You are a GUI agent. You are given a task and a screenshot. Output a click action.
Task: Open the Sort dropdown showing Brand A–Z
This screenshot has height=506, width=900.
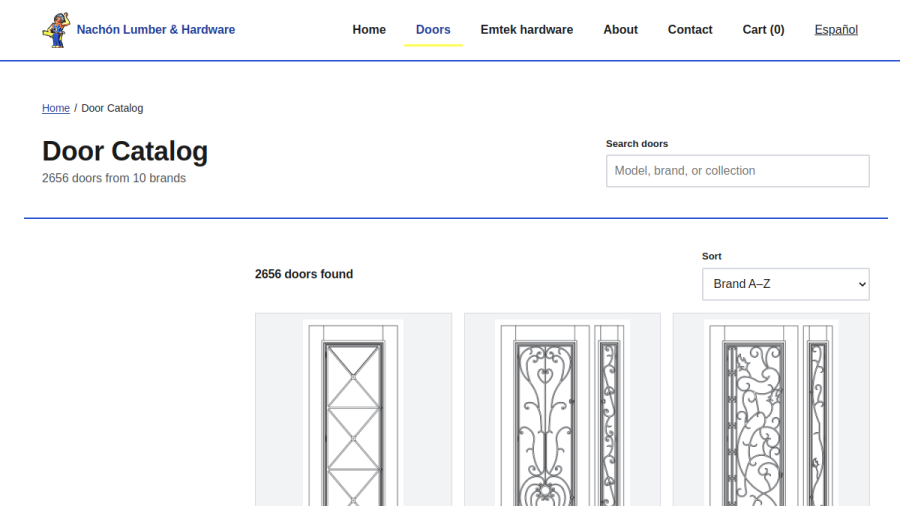click(785, 284)
